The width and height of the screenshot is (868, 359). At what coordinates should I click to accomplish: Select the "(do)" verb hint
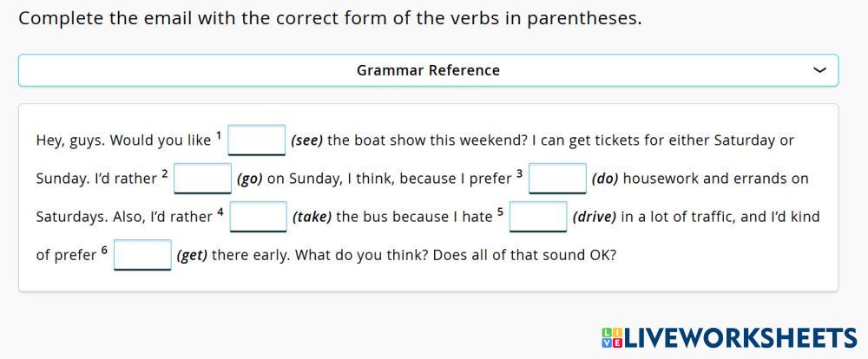click(605, 179)
